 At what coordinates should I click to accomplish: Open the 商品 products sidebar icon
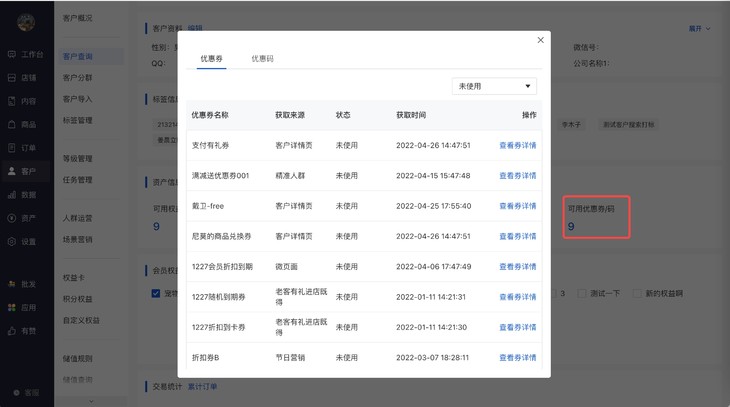pos(12,124)
